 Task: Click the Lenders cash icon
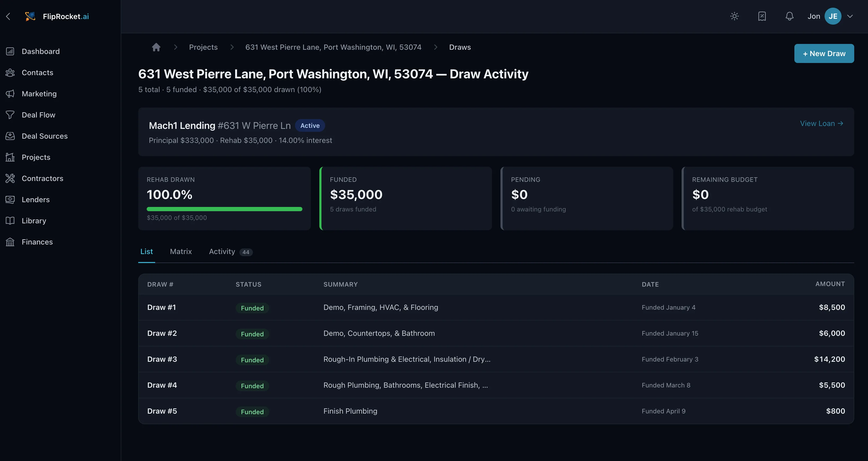pos(10,200)
